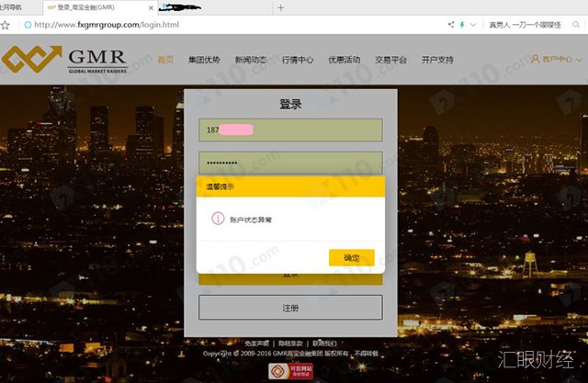Click the site identity icon in address bar
The height and width of the screenshot is (383, 588).
pyautogui.click(x=28, y=25)
